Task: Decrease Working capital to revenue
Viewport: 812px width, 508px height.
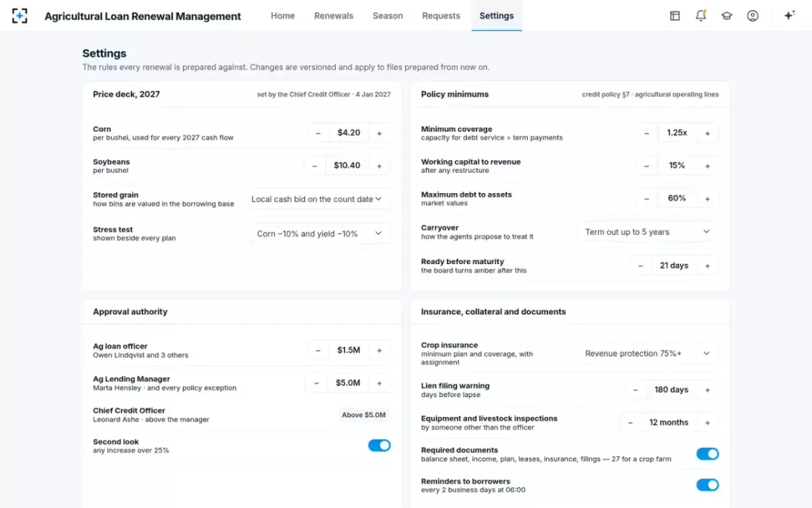Action: pos(647,166)
